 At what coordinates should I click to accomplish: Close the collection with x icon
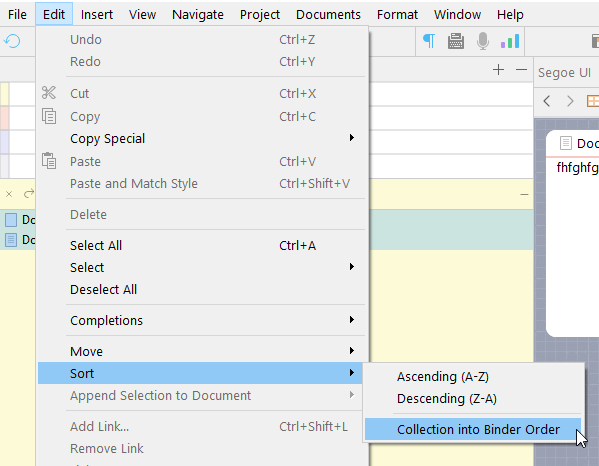[x=9, y=194]
